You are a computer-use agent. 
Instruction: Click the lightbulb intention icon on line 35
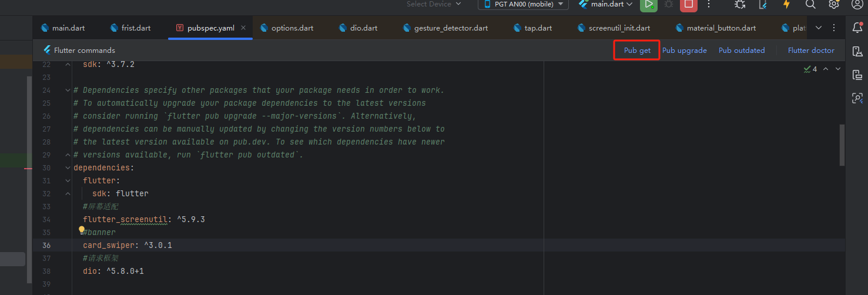82,230
